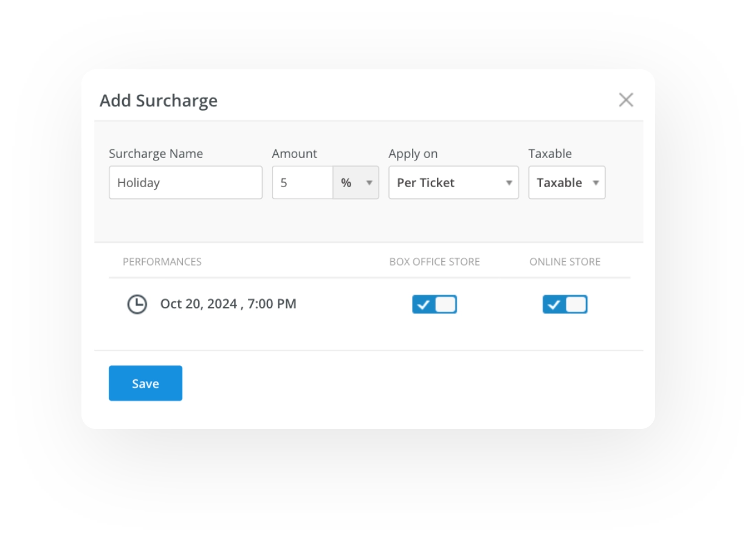
Task: Turn off the Online Store toggle
Action: pos(565,304)
